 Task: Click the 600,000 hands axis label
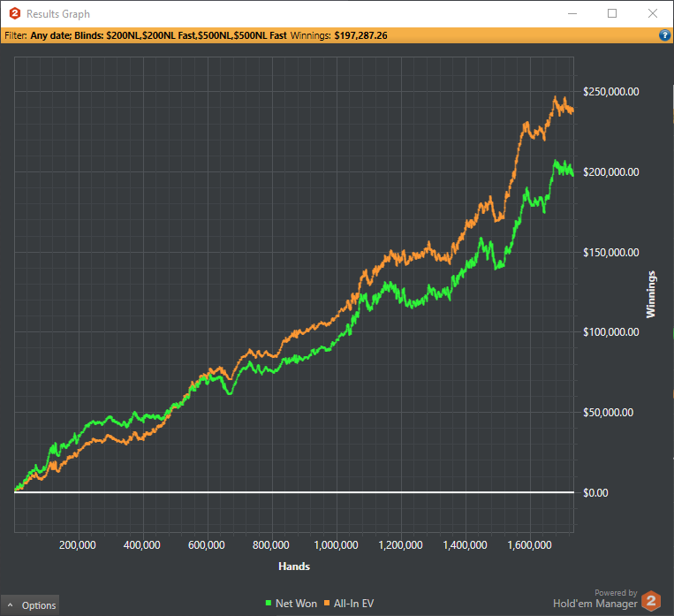coord(207,545)
